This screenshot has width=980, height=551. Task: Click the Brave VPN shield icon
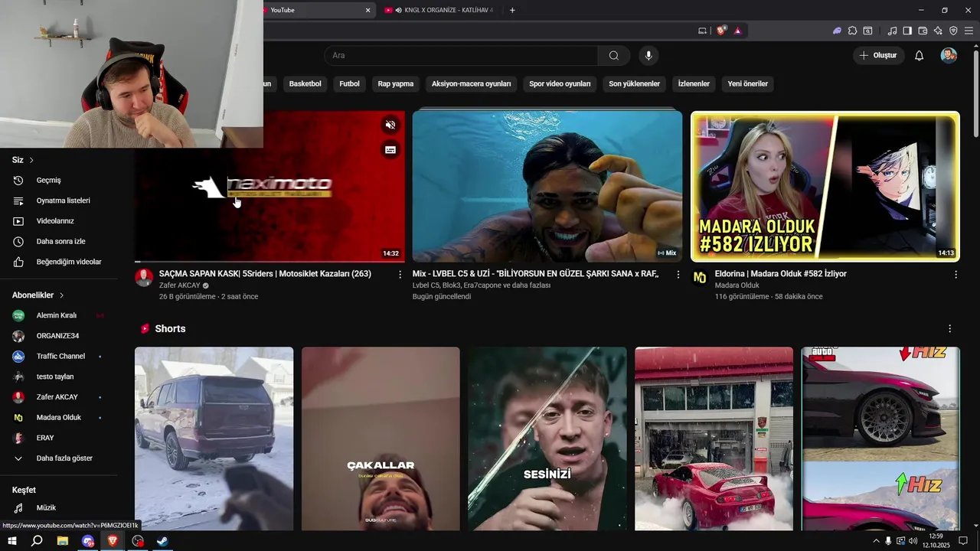[x=953, y=31]
